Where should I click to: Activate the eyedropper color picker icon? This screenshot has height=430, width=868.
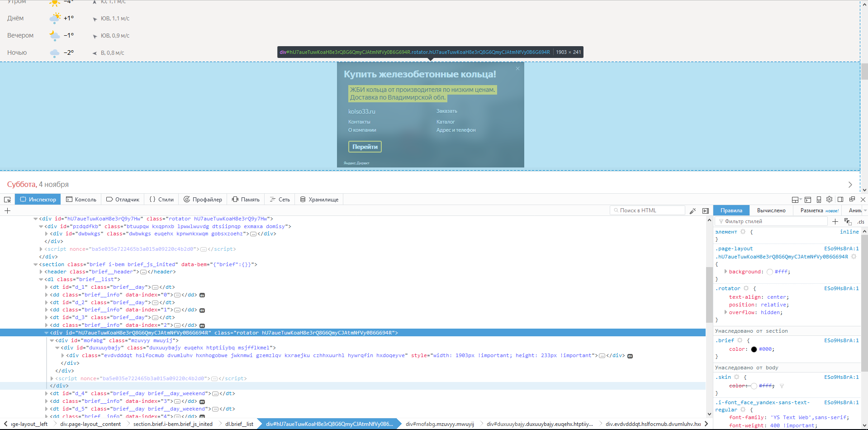point(693,210)
